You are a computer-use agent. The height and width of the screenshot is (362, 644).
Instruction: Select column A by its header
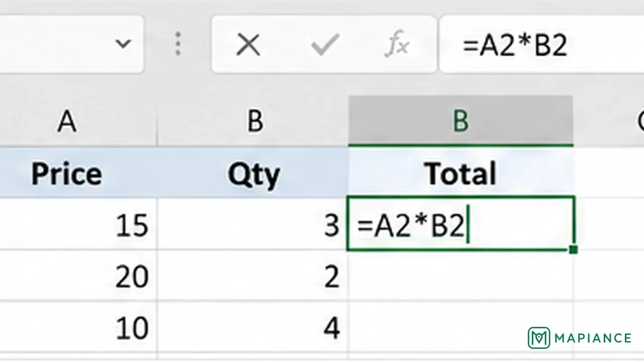point(78,121)
